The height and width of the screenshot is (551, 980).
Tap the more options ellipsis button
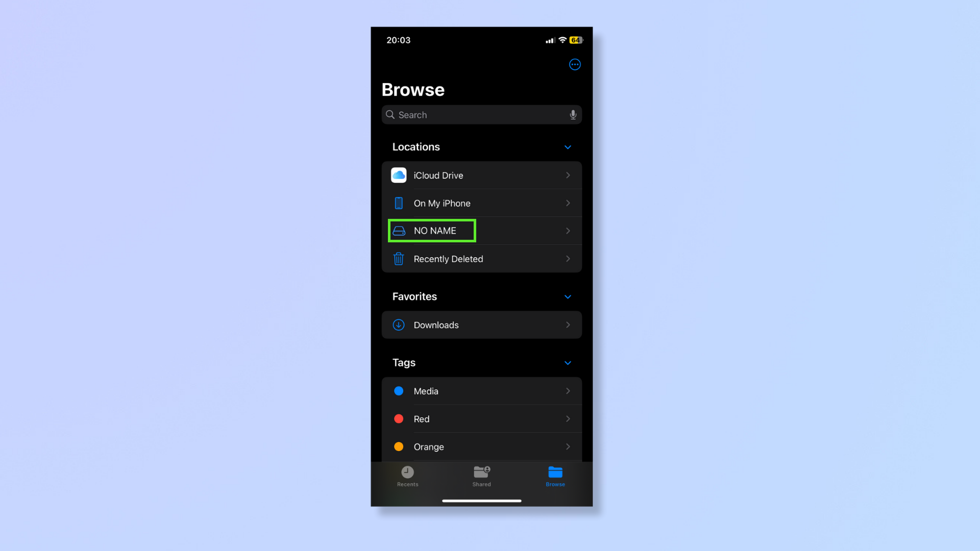click(x=575, y=65)
